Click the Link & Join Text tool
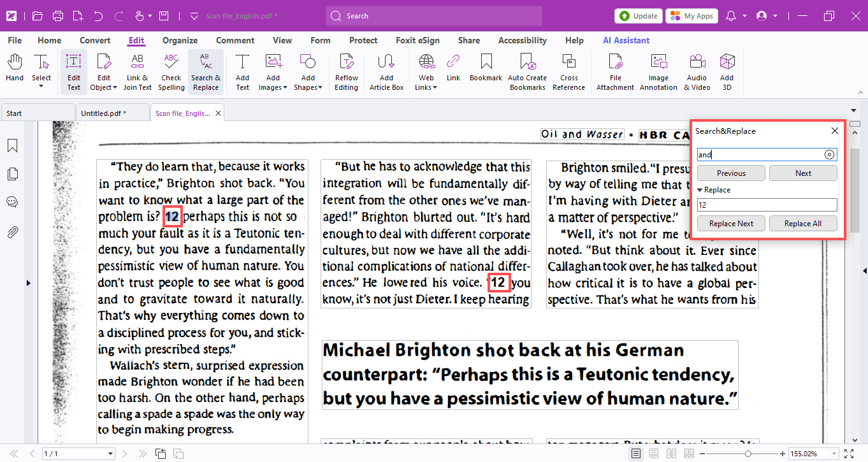Image resolution: width=868 pixels, height=462 pixels. pyautogui.click(x=138, y=72)
